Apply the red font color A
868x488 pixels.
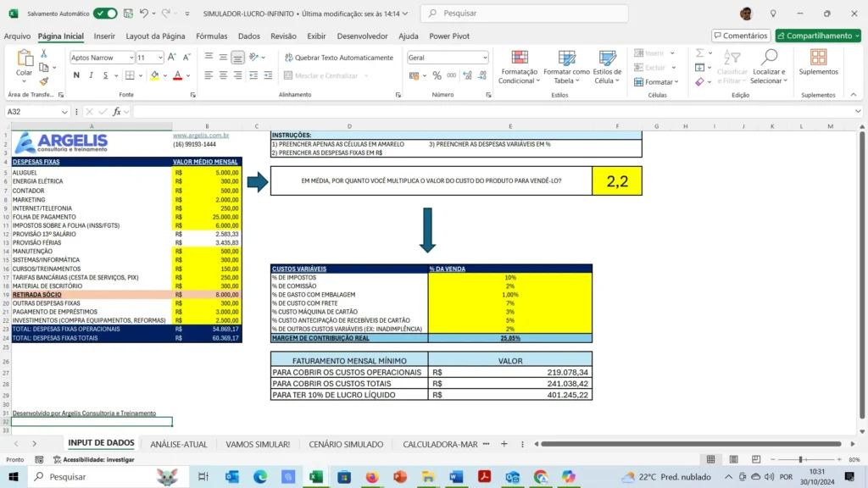[x=178, y=75]
